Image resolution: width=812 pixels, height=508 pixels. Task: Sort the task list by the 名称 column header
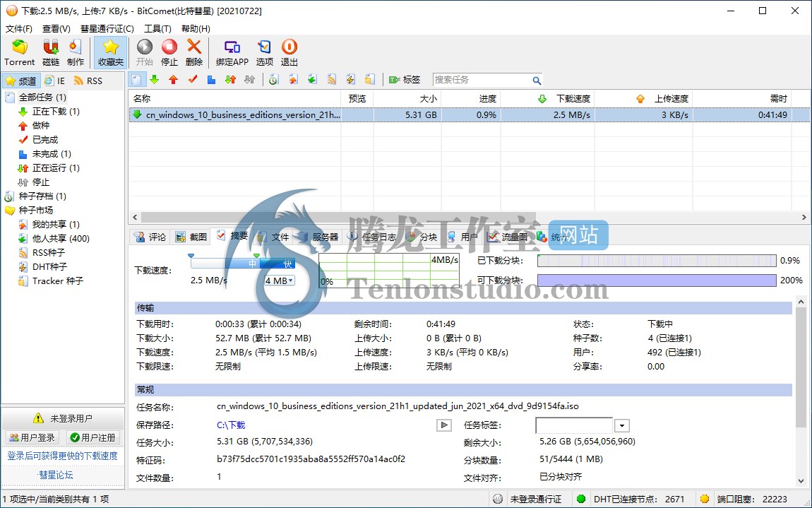[234, 98]
